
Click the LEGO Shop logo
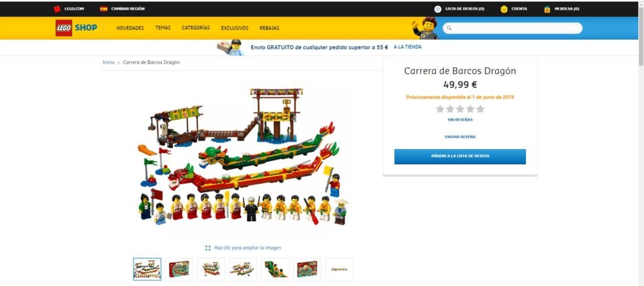[x=76, y=28]
